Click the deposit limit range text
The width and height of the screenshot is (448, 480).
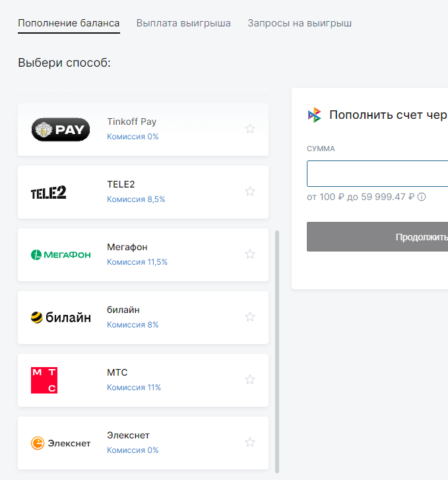361,197
